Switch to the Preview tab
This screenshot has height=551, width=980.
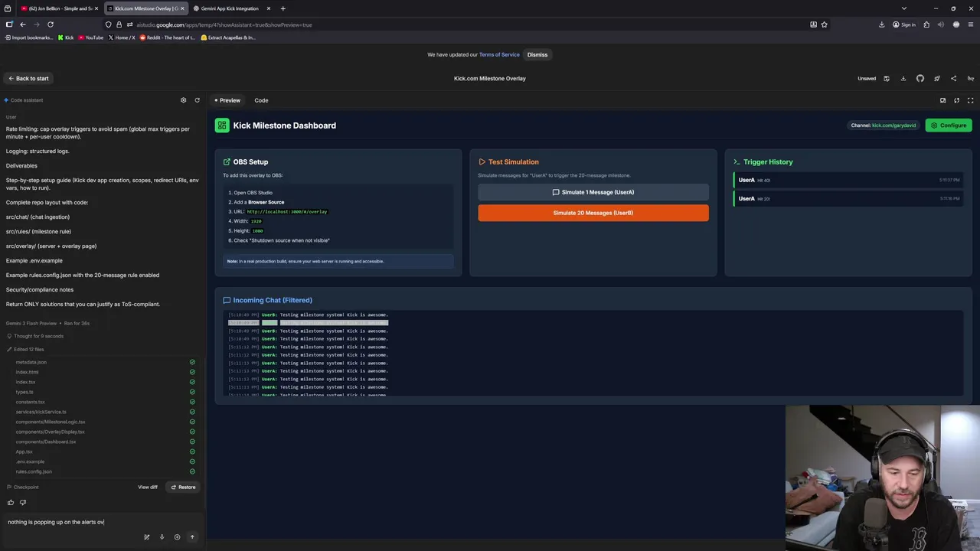227,100
